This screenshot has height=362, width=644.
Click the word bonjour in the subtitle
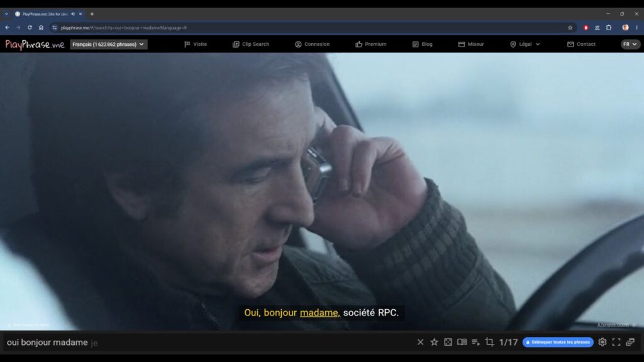280,313
